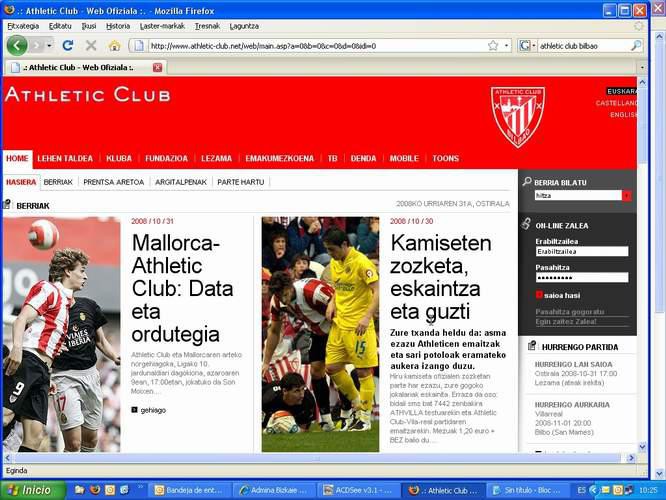This screenshot has height=500, width=666.
Task: Select the HOME navigation tab
Action: 17,158
